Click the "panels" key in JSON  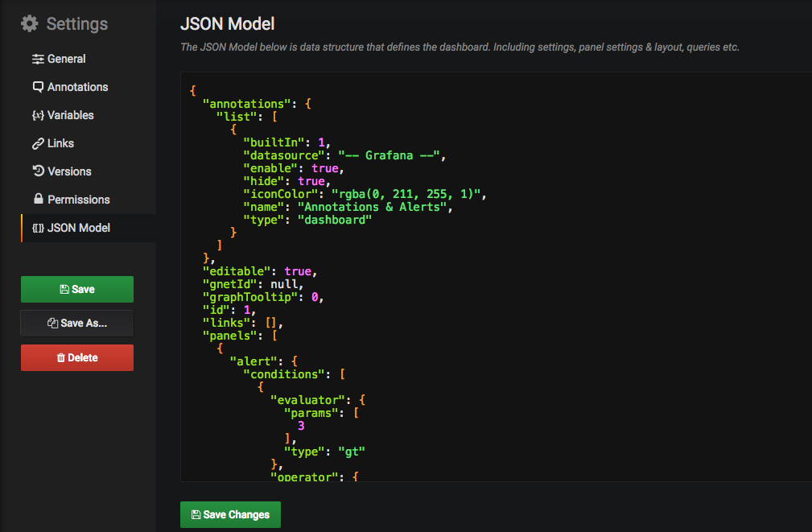coord(229,336)
